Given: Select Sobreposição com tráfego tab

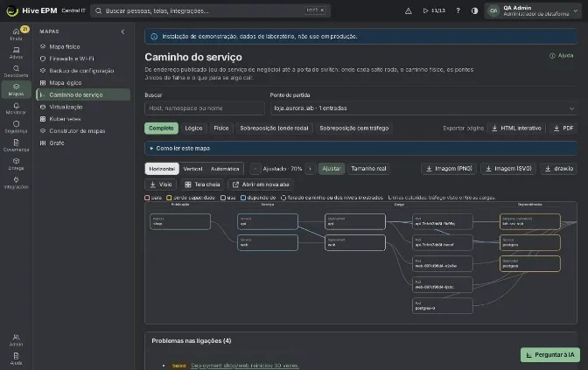Looking at the screenshot, I should coord(354,129).
